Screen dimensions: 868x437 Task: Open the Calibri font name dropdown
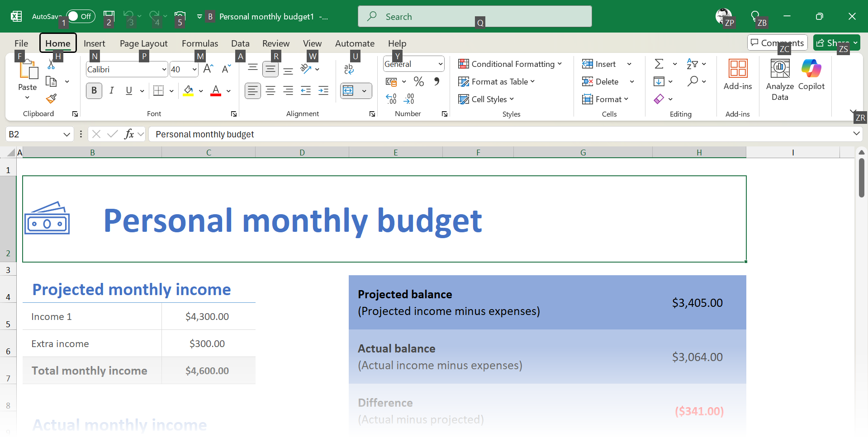(x=164, y=70)
